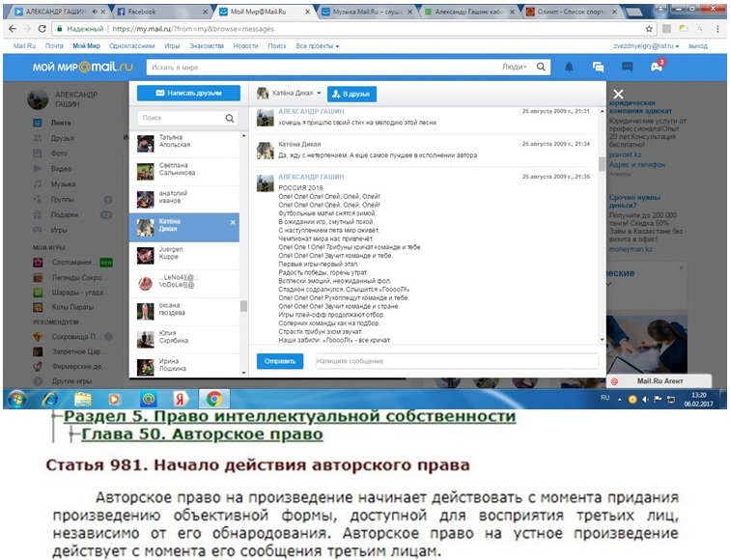The width and height of the screenshot is (730, 560).
Task: Remove Катёна Дикая conversation with small X
Action: [x=233, y=222]
